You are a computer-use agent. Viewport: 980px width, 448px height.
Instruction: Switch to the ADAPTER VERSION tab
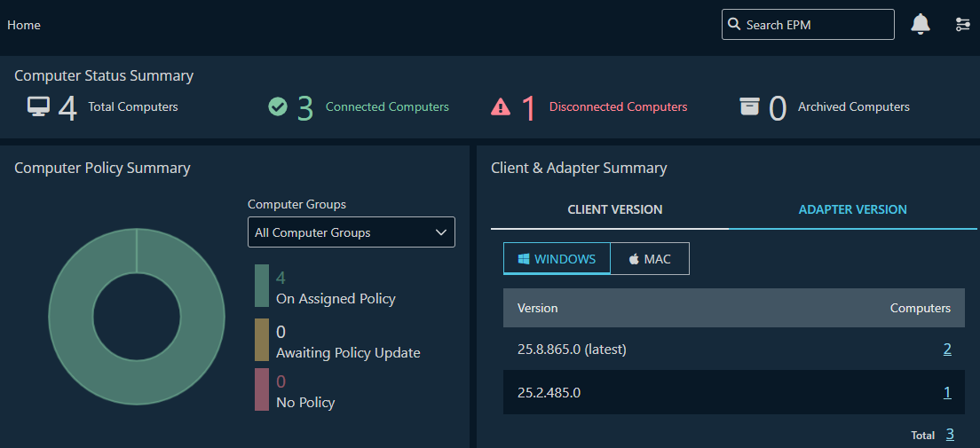(852, 209)
